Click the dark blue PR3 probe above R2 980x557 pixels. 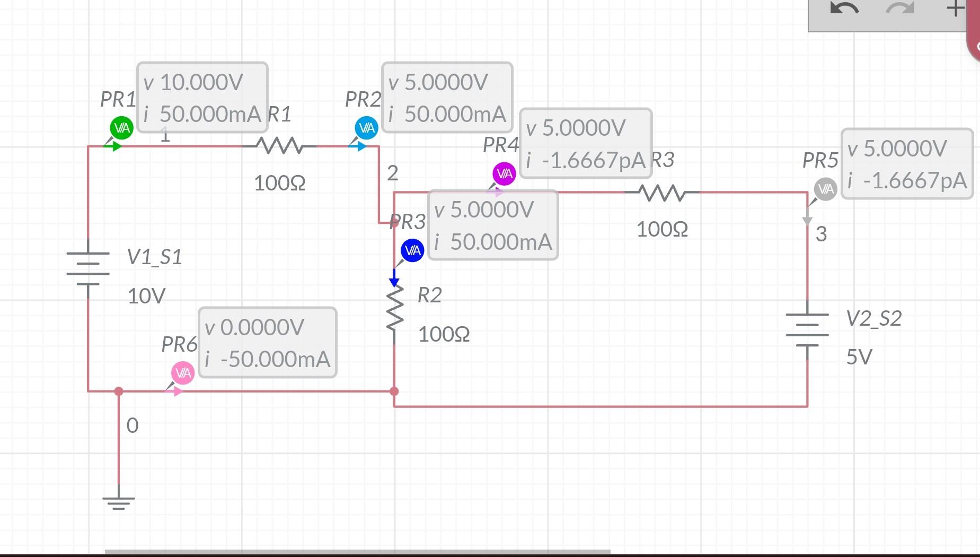point(412,251)
